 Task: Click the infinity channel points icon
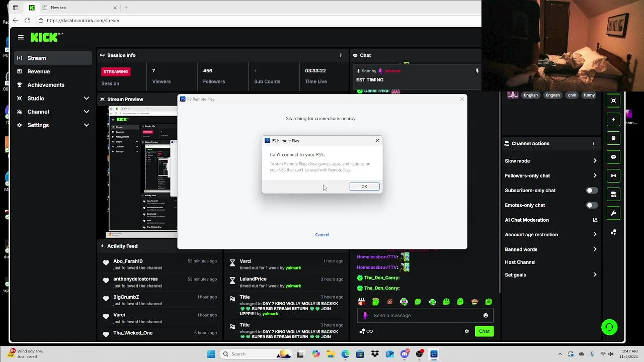(x=369, y=331)
